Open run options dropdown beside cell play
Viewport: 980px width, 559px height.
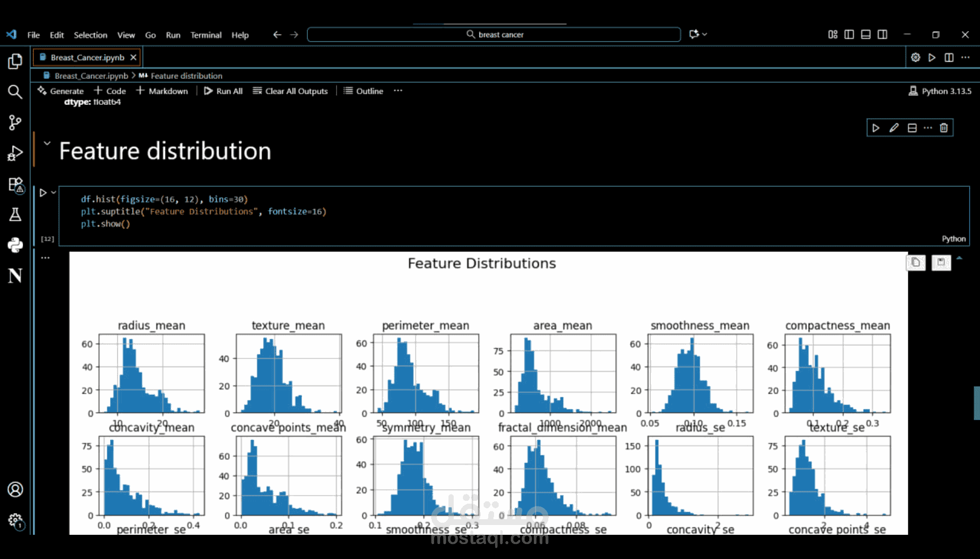pyautogui.click(x=54, y=192)
